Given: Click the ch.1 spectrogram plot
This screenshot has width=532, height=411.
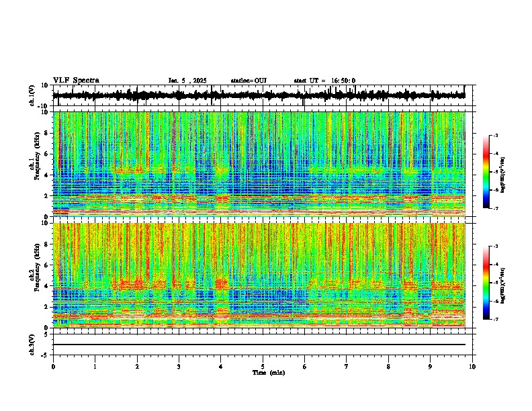Looking at the screenshot, I should pyautogui.click(x=259, y=164).
